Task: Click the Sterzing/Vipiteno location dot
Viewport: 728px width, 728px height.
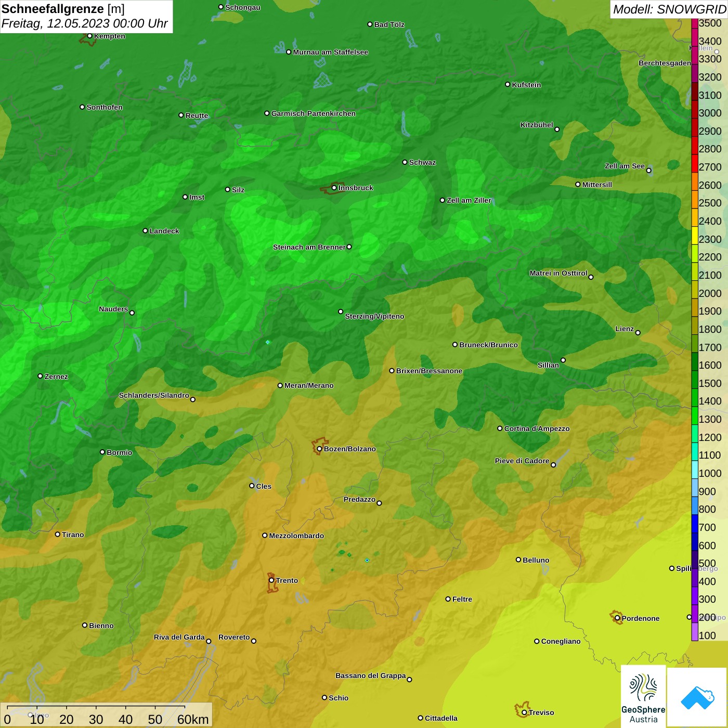Action: click(x=341, y=311)
